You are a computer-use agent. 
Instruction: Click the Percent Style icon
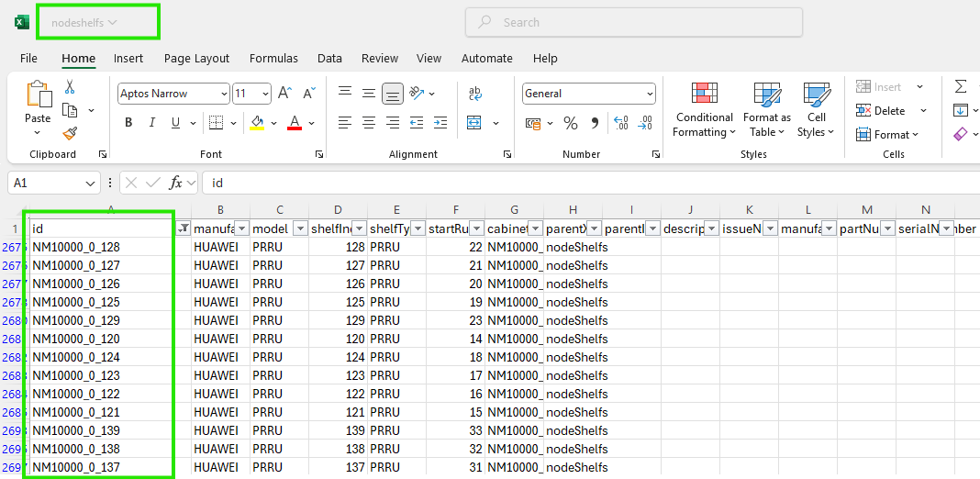570,123
